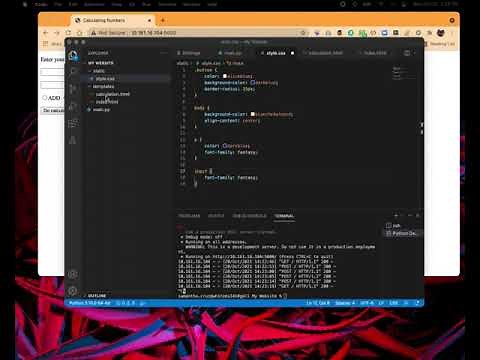The height and width of the screenshot is (360, 480).
Task: Click the Chrome profile avatar icon
Action: 441,33
